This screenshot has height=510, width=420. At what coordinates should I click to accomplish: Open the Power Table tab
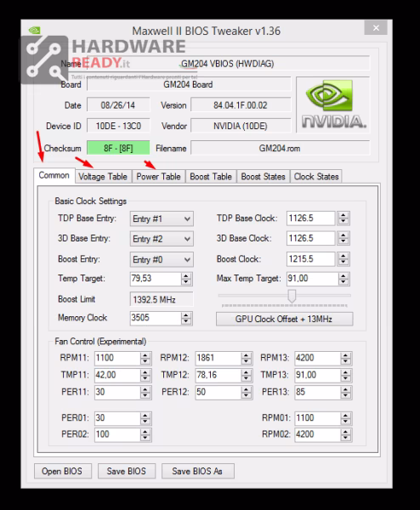(x=158, y=177)
